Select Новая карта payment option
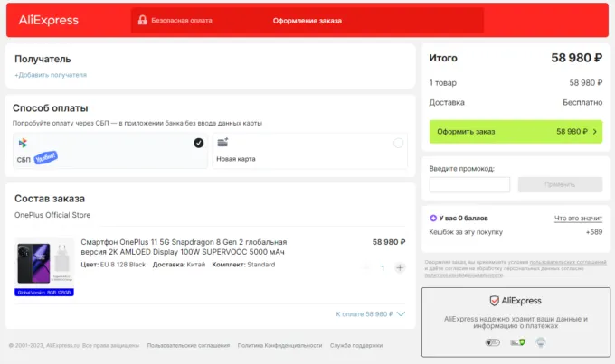Viewport: 615px width, 364px height. [309, 150]
